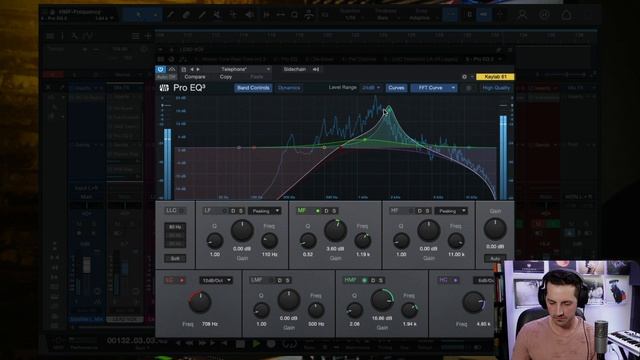This screenshot has height=360, width=640.
Task: Click the LC Freq knob
Action: pos(200,302)
